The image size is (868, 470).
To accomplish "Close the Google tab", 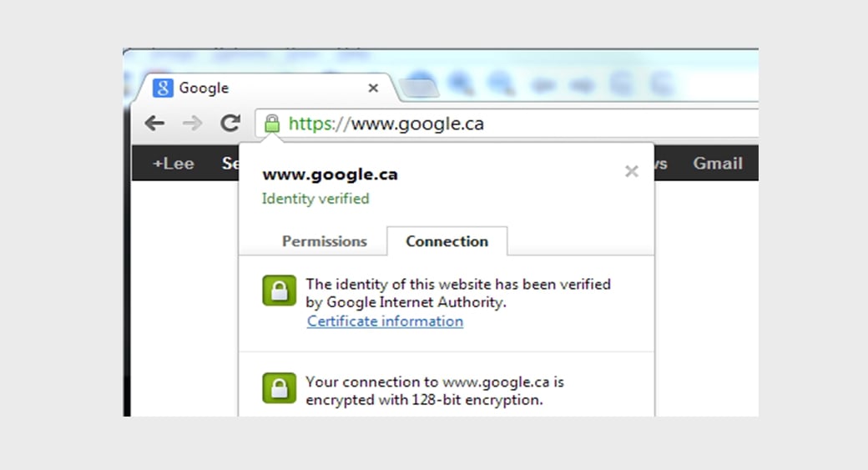I will tap(373, 88).
